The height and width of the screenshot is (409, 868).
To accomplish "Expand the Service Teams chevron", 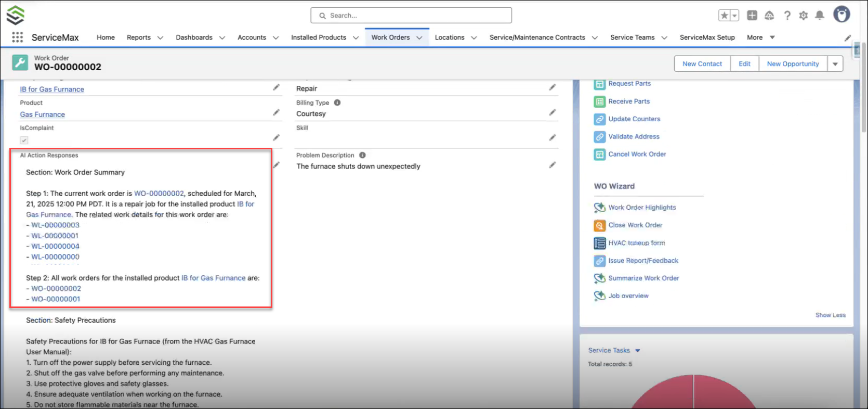I will click(x=664, y=37).
